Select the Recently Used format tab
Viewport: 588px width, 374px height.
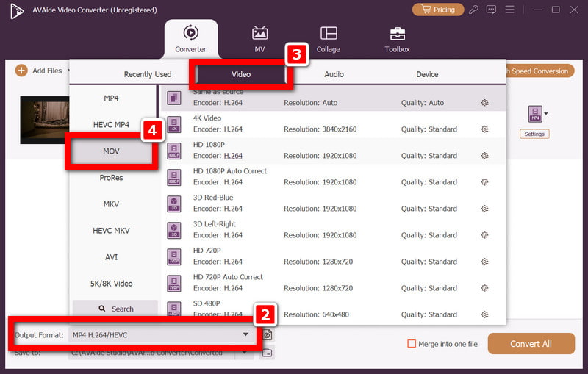[148, 74]
